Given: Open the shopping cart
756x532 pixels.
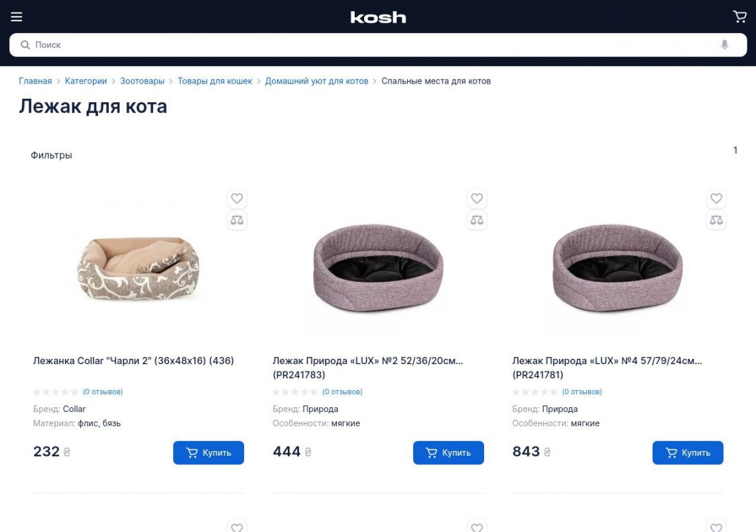Looking at the screenshot, I should click(x=739, y=17).
